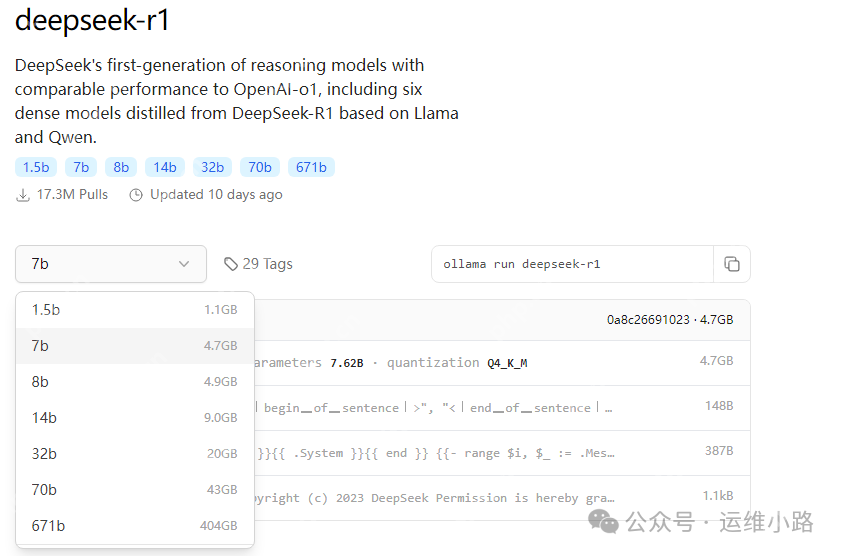This screenshot has height=556, width=841.
Task: Choose the 32b 20GB dropdown option
Action: [x=135, y=454]
